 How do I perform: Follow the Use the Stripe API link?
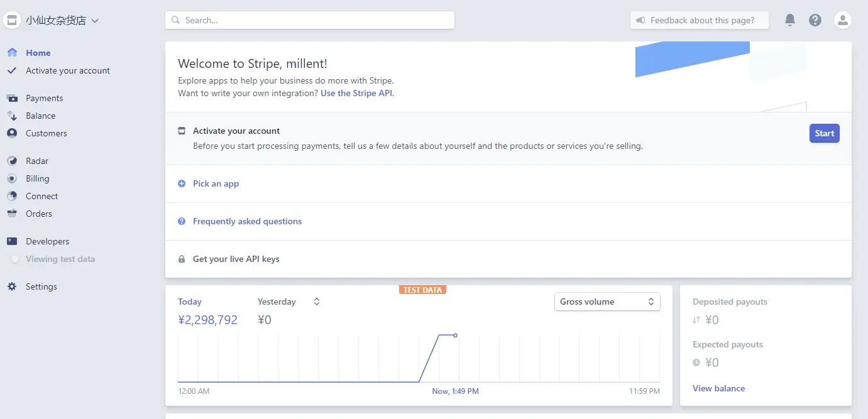point(356,93)
